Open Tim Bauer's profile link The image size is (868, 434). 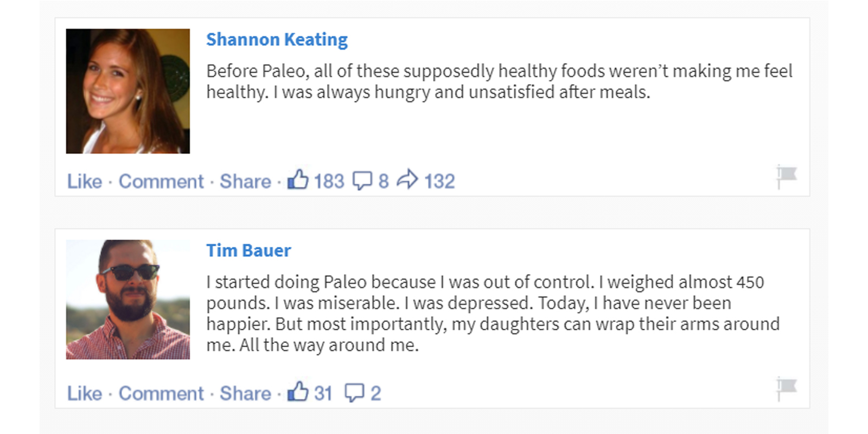click(x=248, y=250)
